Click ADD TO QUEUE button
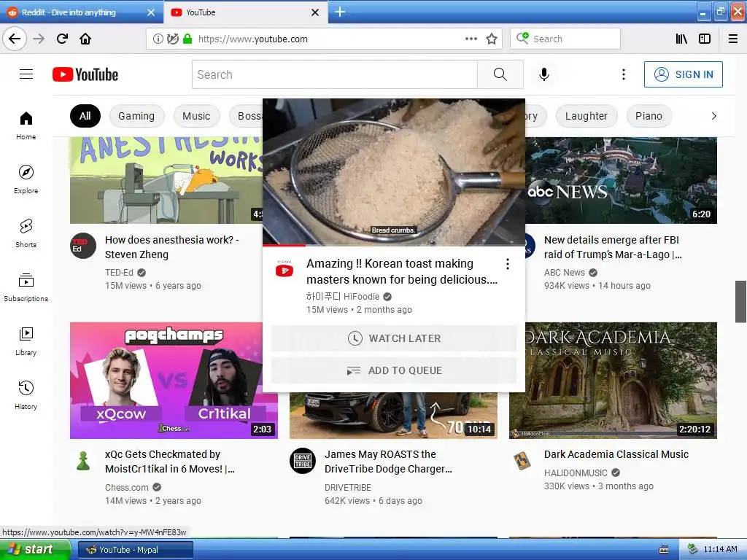 [393, 370]
